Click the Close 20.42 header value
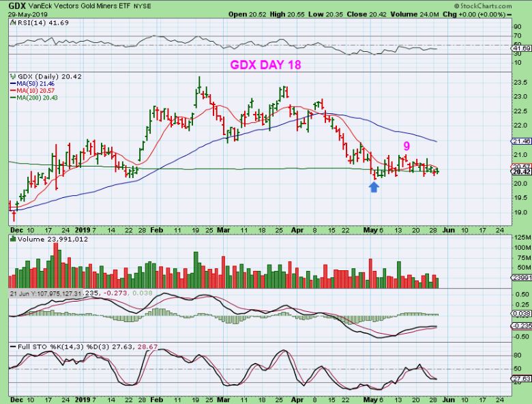The image size is (532, 404). tap(367, 14)
